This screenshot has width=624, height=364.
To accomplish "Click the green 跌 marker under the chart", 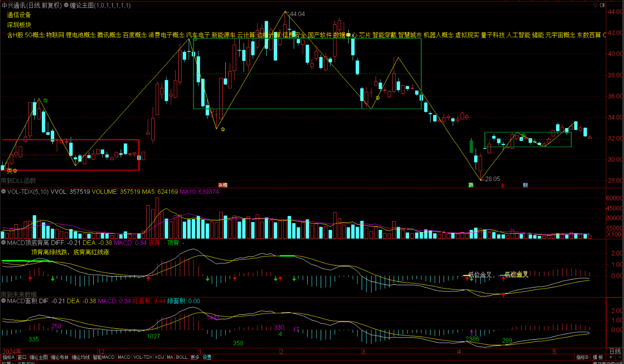I will 471,185.
